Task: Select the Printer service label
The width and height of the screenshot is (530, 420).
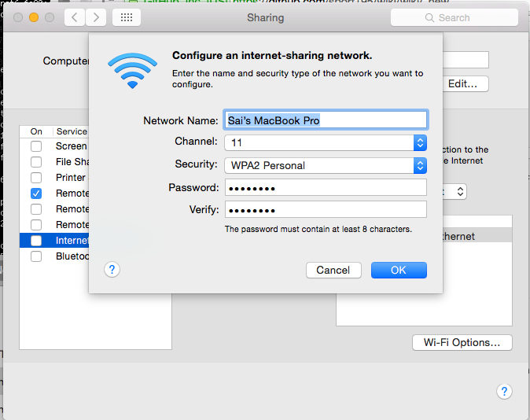Action: coord(71,178)
